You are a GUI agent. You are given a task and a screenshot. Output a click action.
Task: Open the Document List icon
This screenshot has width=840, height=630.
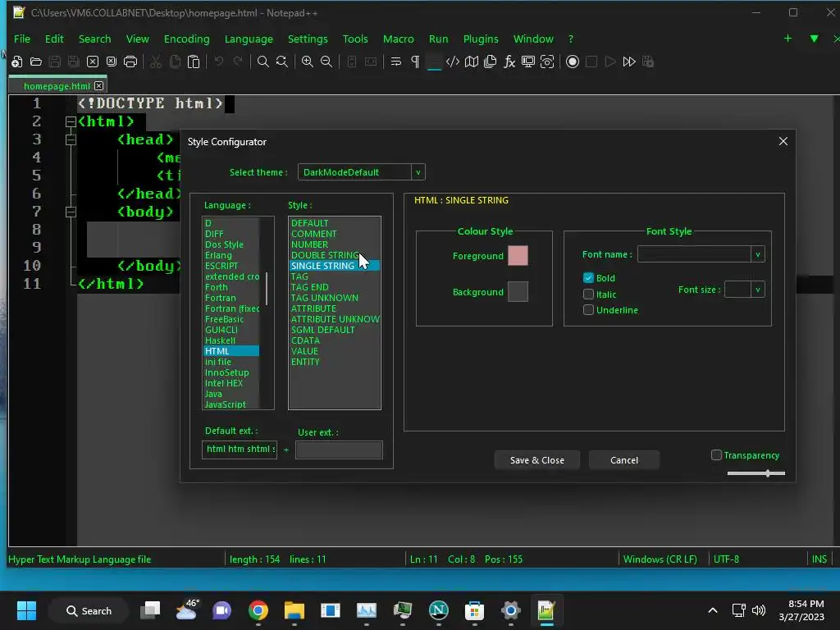pyautogui.click(x=491, y=62)
